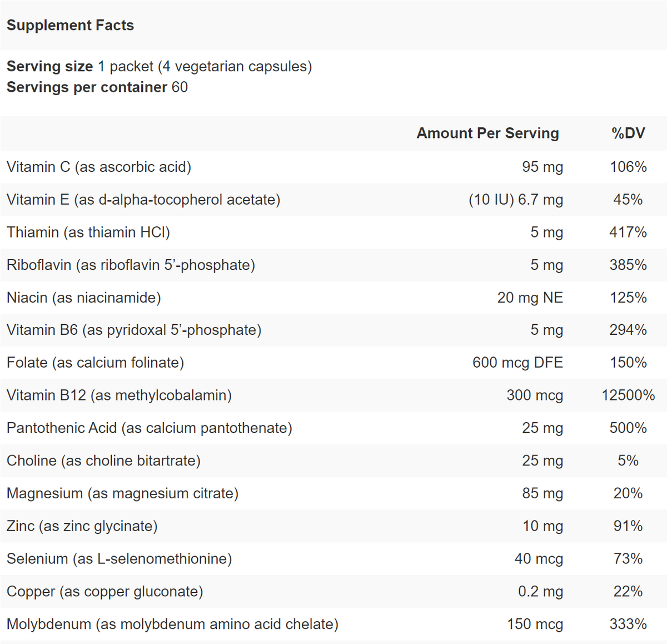The height and width of the screenshot is (644, 667).
Task: Select the Pantothenic Acid ingredient name
Action: (150, 428)
